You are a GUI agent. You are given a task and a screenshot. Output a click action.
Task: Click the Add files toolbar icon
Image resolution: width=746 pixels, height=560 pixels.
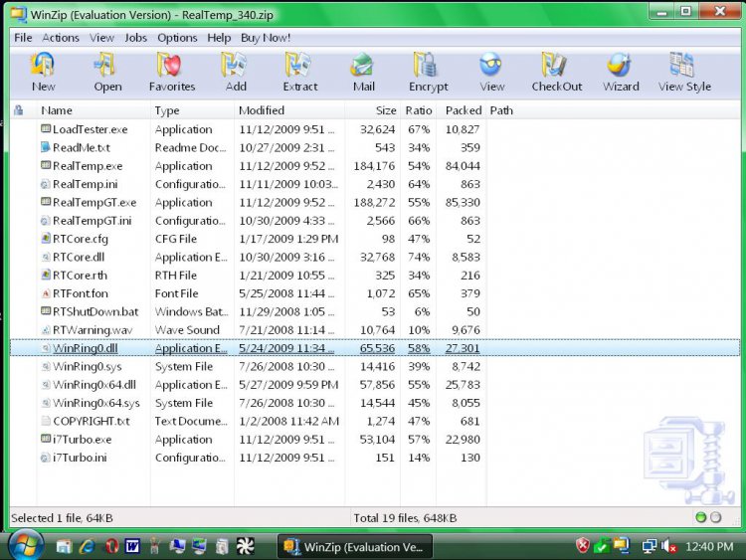[x=234, y=65]
